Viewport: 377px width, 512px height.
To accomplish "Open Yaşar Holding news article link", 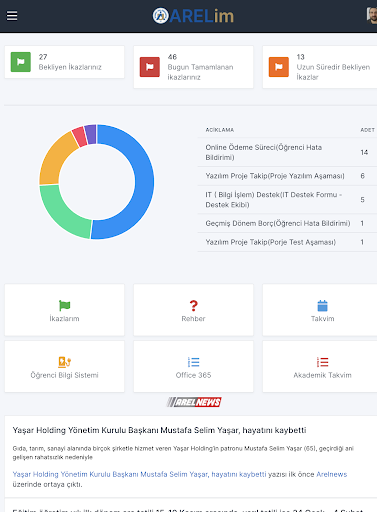I will [139, 474].
